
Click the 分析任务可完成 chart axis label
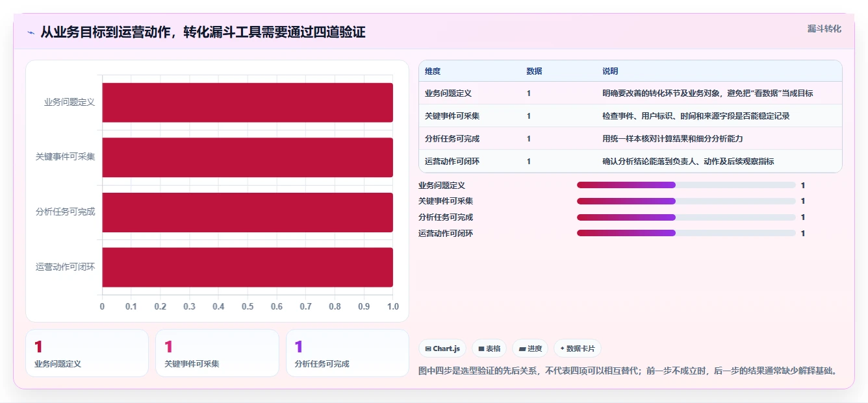[66, 212]
